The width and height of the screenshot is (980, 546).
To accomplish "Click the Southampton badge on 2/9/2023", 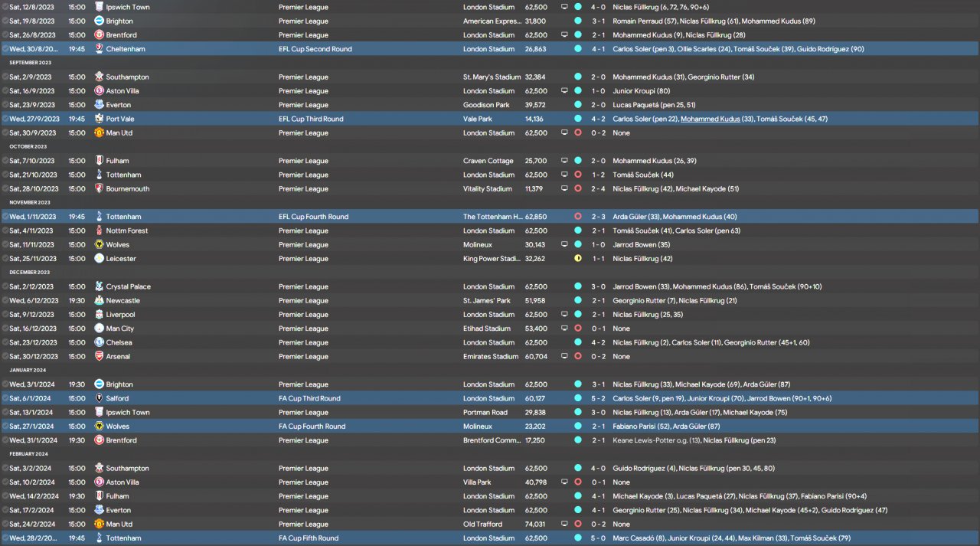I will [100, 77].
